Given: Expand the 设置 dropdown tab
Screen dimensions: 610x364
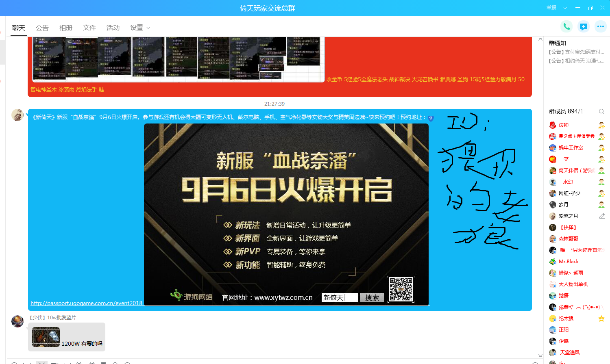Looking at the screenshot, I should click(140, 28).
